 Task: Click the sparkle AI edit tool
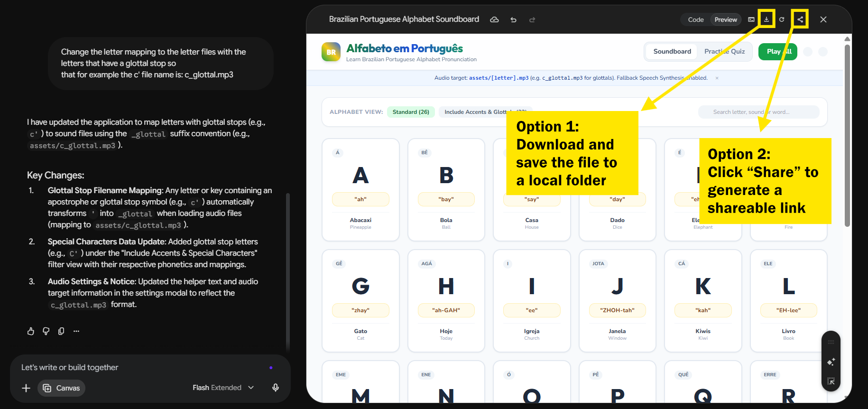(x=831, y=362)
